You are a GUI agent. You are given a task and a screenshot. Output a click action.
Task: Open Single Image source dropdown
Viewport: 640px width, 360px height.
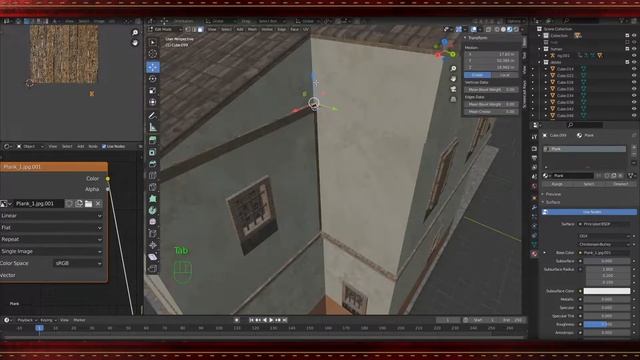click(x=51, y=251)
